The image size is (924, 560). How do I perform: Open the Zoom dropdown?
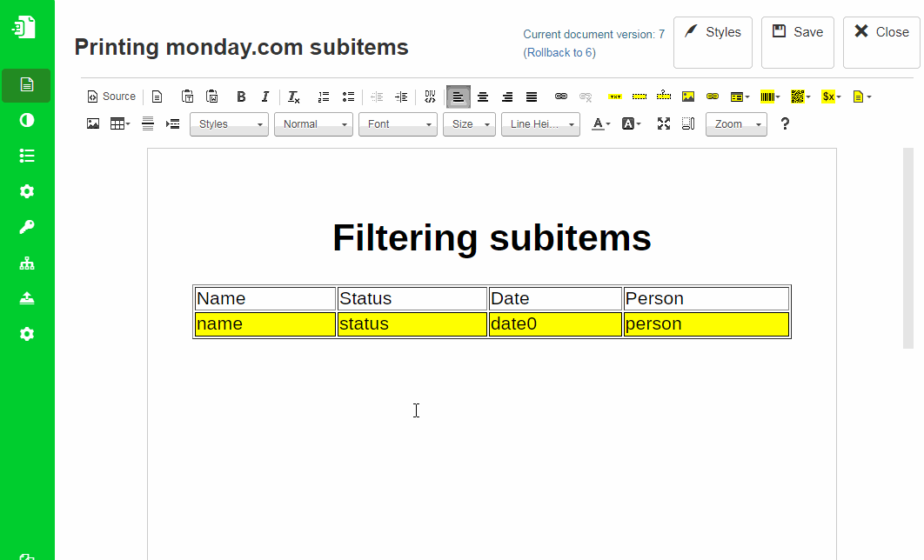tap(737, 124)
